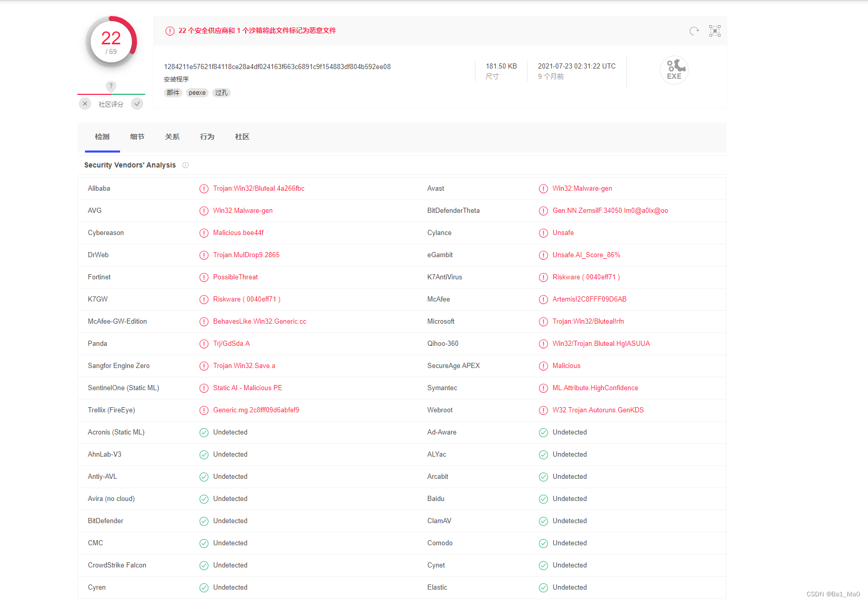Click Panda detection warning icon

click(x=204, y=344)
